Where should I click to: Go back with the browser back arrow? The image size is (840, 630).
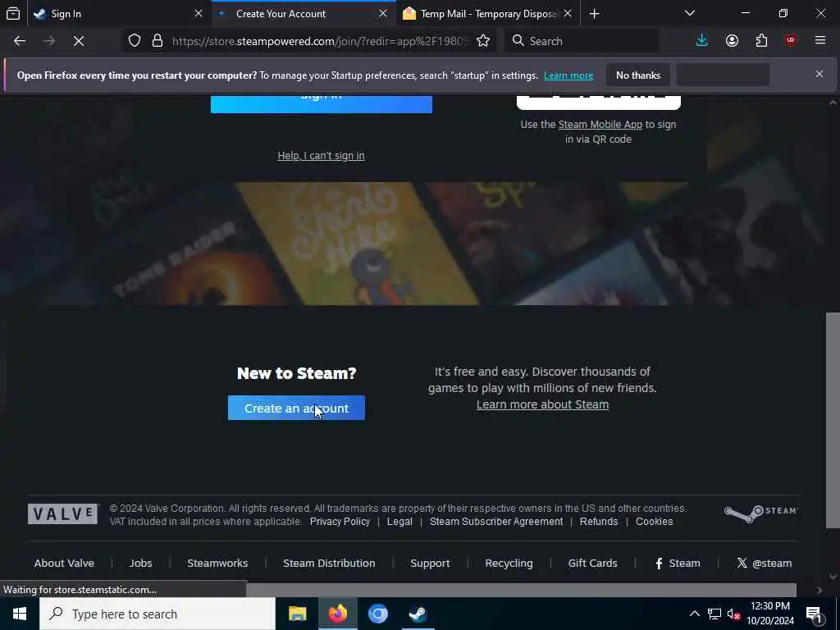20,41
